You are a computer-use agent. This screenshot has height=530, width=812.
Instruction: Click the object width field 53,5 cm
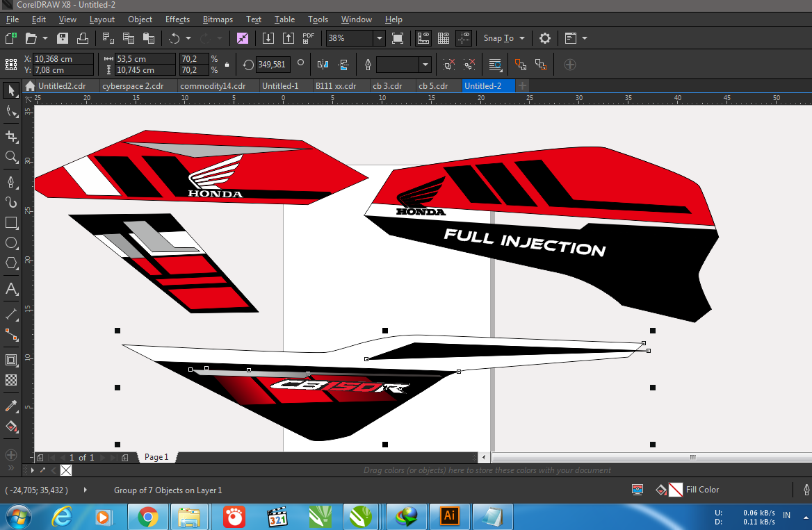point(145,59)
